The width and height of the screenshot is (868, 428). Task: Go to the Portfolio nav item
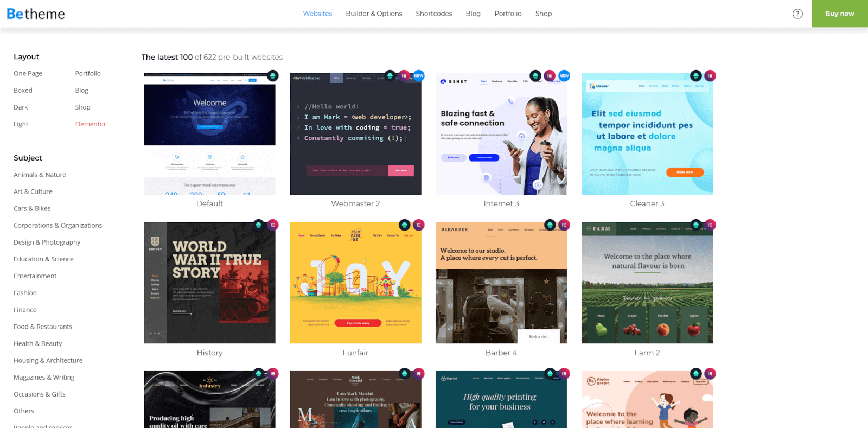pos(508,14)
